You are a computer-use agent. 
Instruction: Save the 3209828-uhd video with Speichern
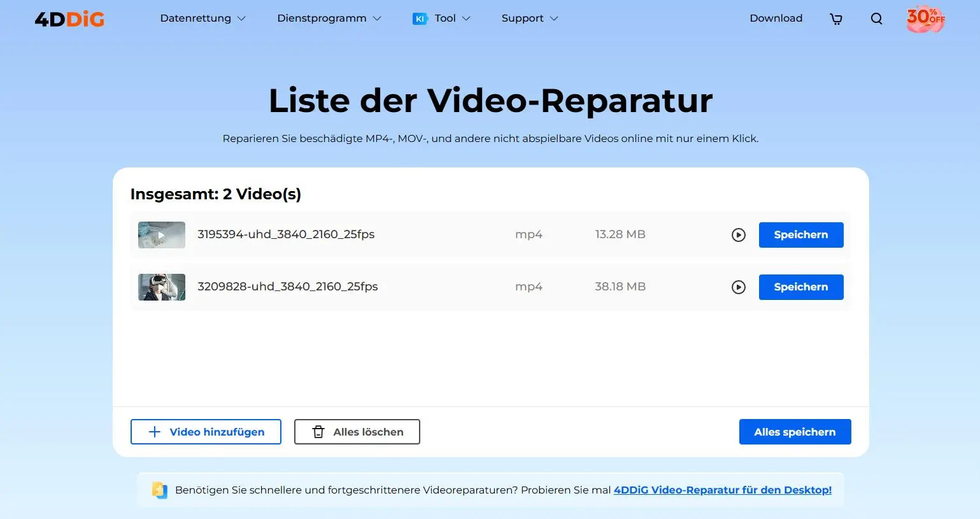click(x=800, y=287)
